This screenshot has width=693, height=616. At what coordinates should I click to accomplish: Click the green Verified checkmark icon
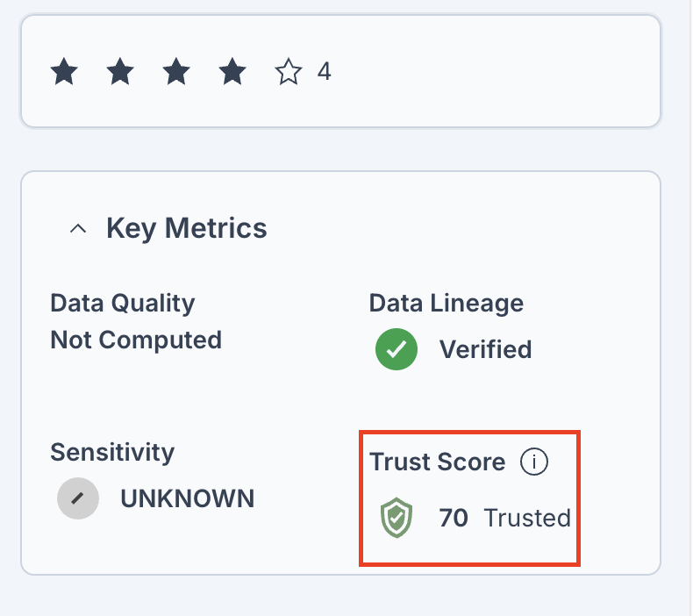pos(397,349)
